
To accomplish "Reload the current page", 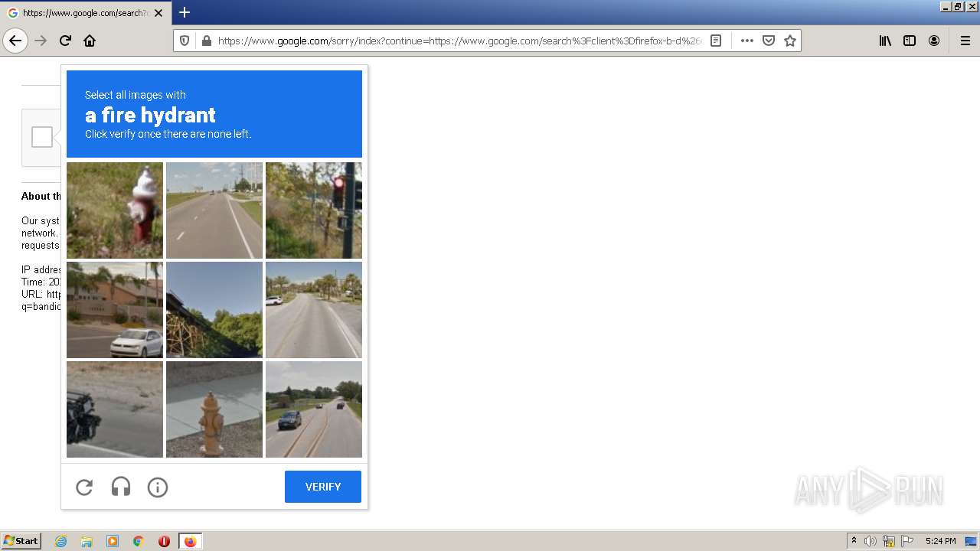I will (66, 41).
